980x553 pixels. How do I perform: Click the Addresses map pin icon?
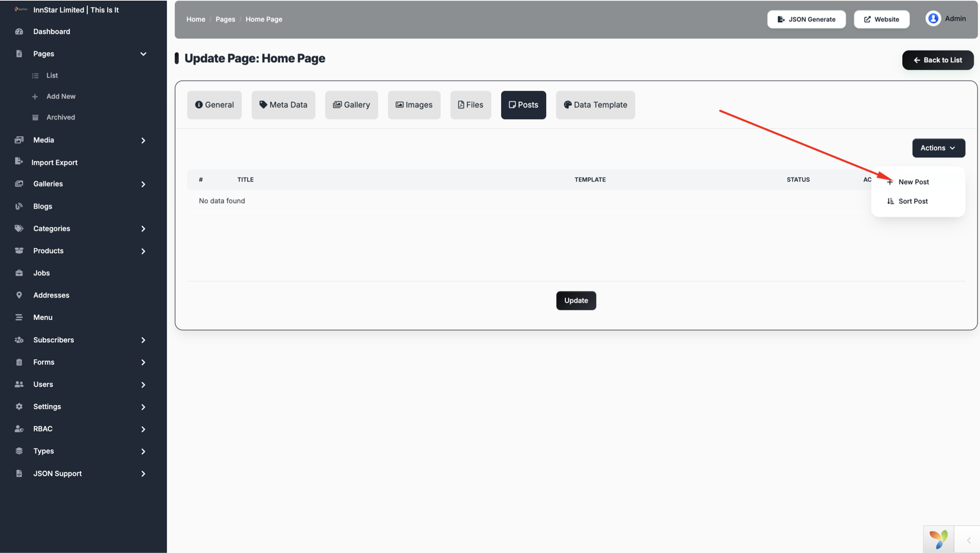click(x=19, y=295)
